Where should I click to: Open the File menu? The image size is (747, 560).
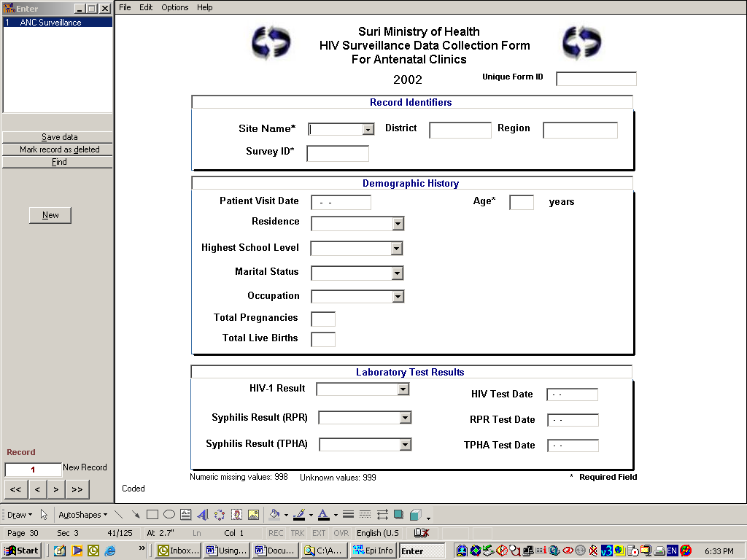(125, 7)
